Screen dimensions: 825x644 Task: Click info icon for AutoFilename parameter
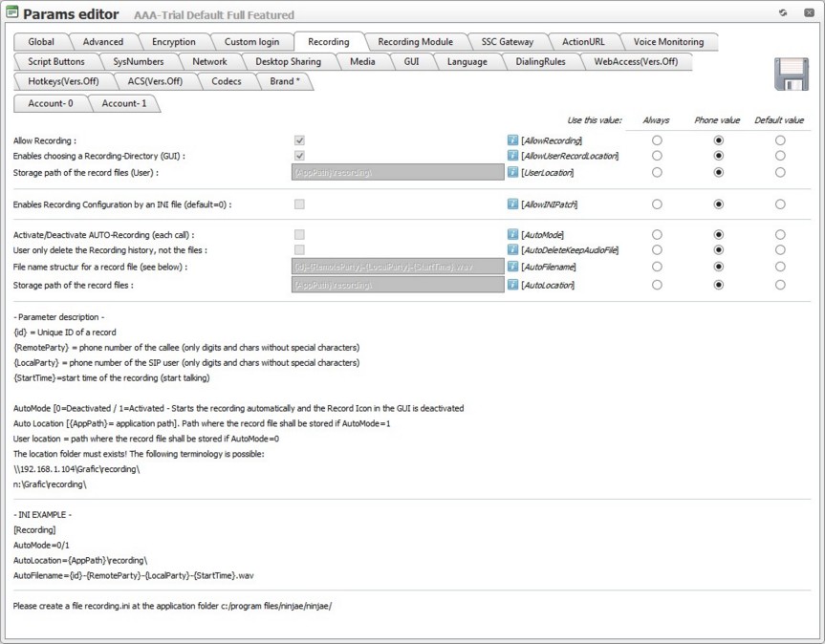(x=512, y=267)
